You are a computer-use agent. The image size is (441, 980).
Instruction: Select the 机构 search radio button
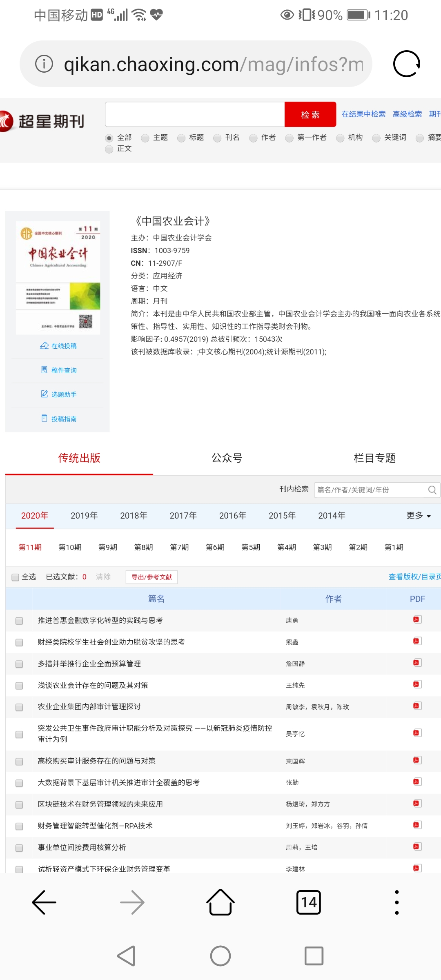[340, 138]
